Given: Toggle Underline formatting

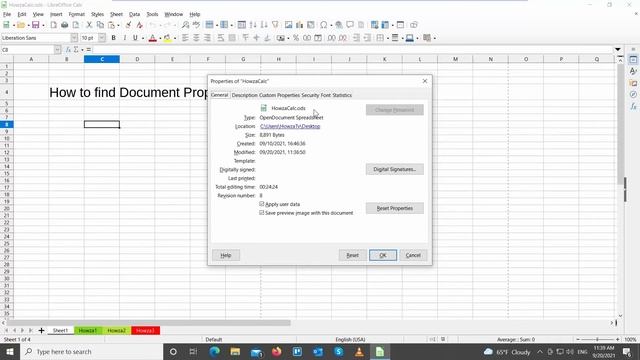Looking at the screenshot, I should [x=135, y=38].
